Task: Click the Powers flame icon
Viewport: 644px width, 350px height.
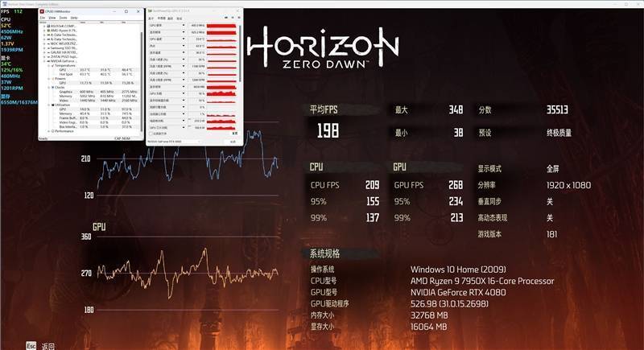Action: (52, 79)
